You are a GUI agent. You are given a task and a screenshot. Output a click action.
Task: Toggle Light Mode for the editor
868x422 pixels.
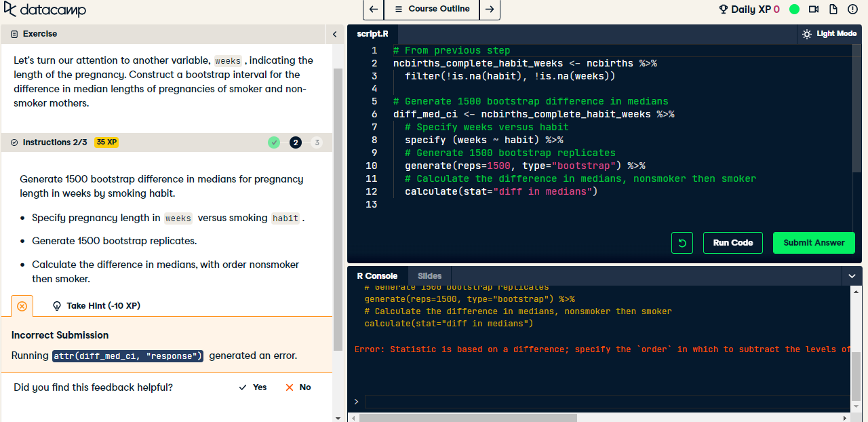pos(829,34)
